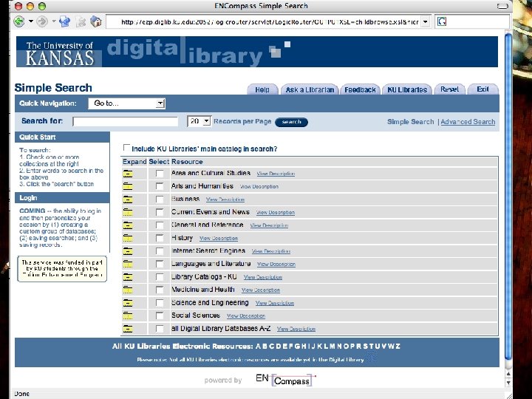
Task: Expand the Science and Engineering folder
Action: [x=128, y=303]
